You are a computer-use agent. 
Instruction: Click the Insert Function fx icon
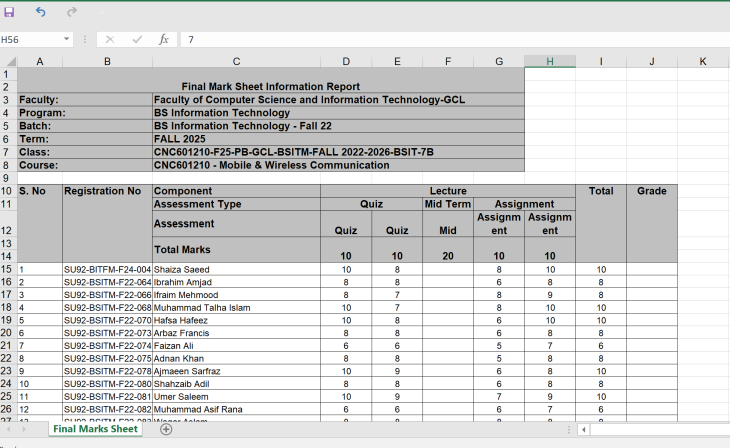[x=163, y=39]
